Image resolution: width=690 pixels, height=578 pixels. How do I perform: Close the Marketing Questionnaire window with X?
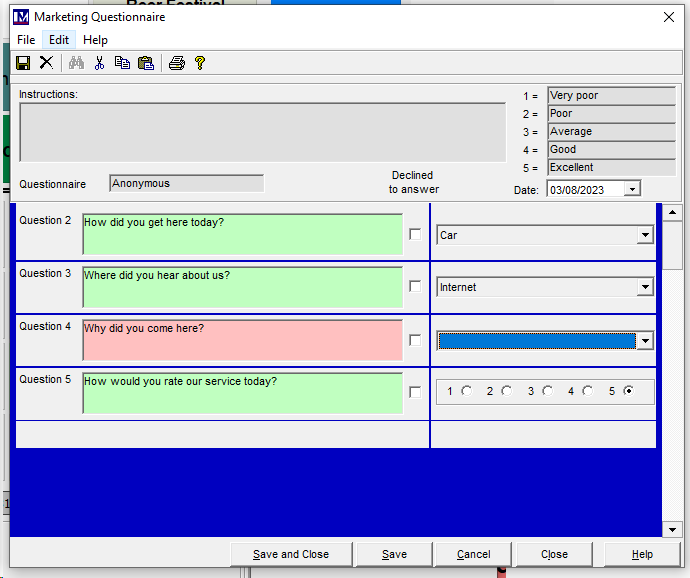(669, 17)
